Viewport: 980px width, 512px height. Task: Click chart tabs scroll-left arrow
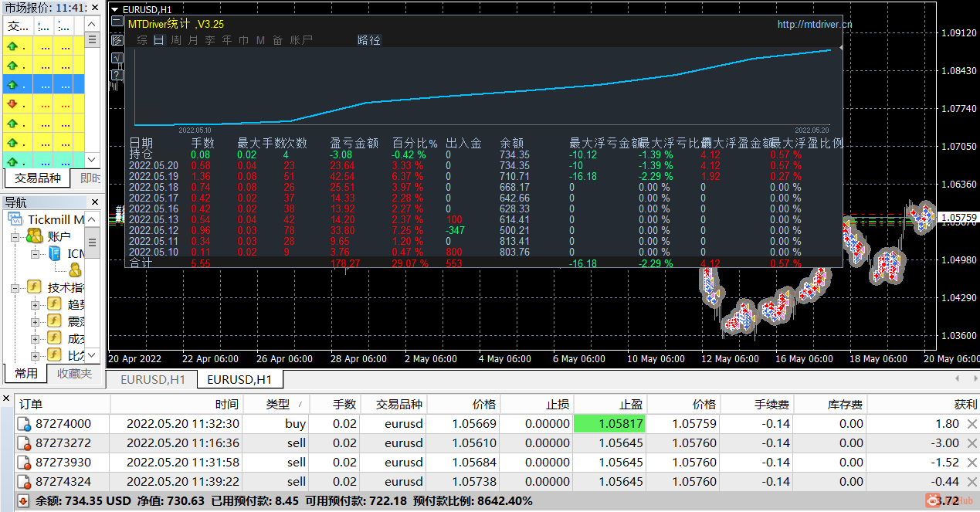958,379
